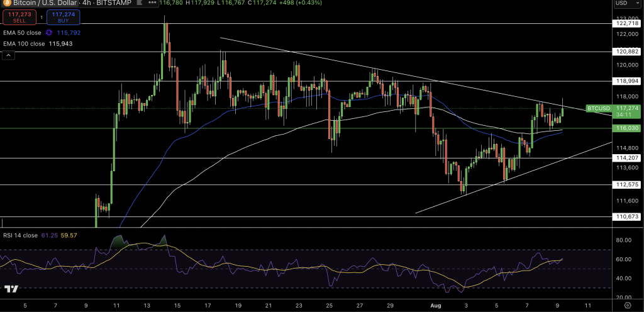Click the 112,575 horizontal line price label
644x312 pixels.
(627, 184)
